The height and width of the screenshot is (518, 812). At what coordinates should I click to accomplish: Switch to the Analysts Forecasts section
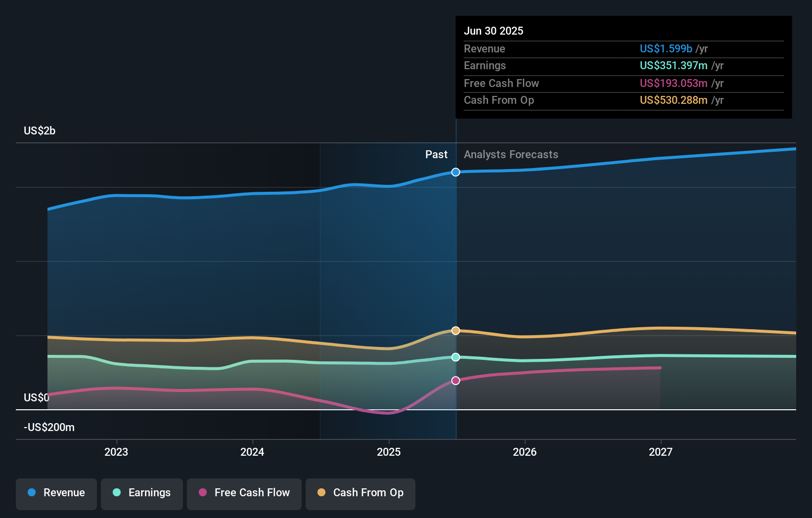click(x=511, y=154)
